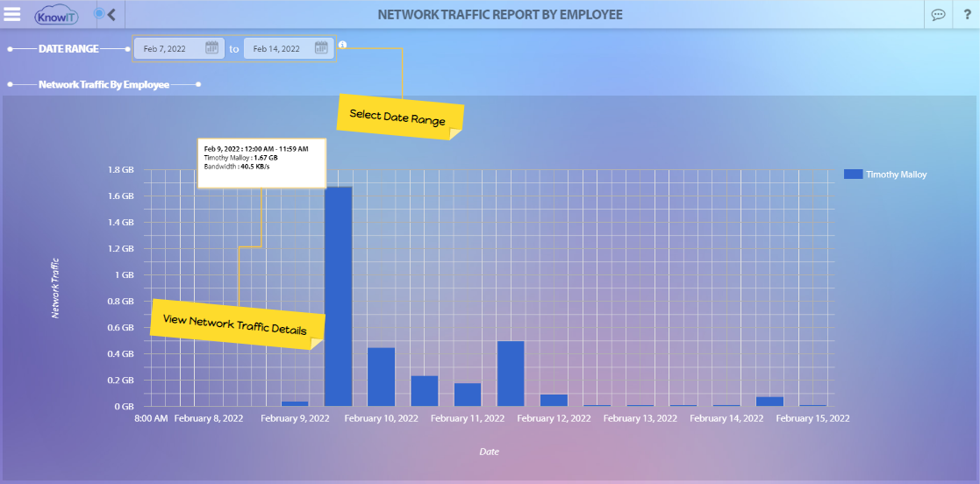Click the February 15, 2022 axis label
This screenshot has width=980, height=484.
[812, 418]
